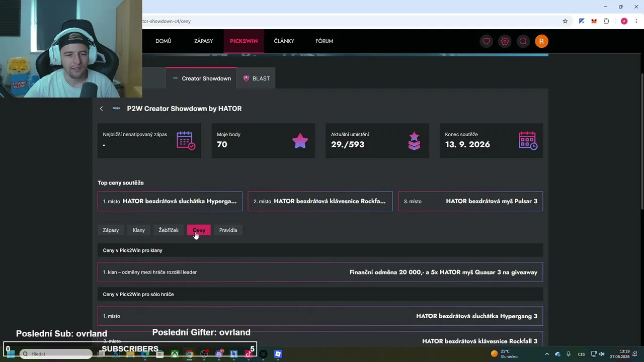Click the end date 13. 9. 2026
Screen dimensions: 644x362
pyautogui.click(x=467, y=144)
